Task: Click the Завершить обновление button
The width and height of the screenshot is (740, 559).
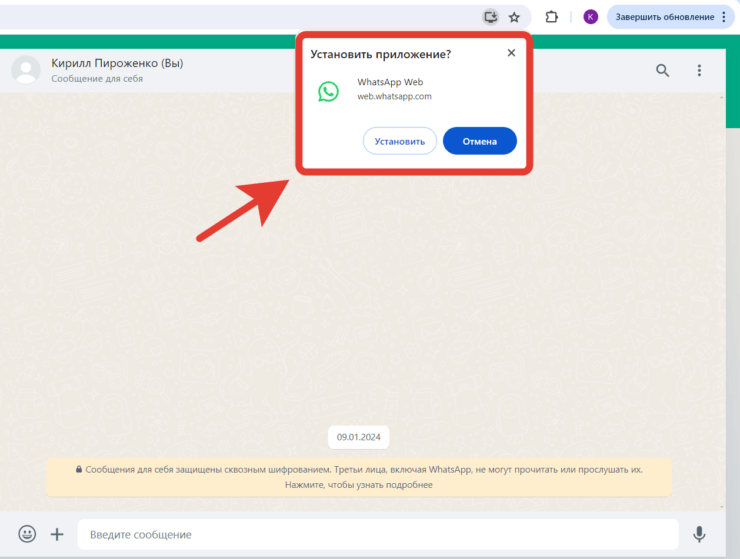Action: pyautogui.click(x=665, y=17)
